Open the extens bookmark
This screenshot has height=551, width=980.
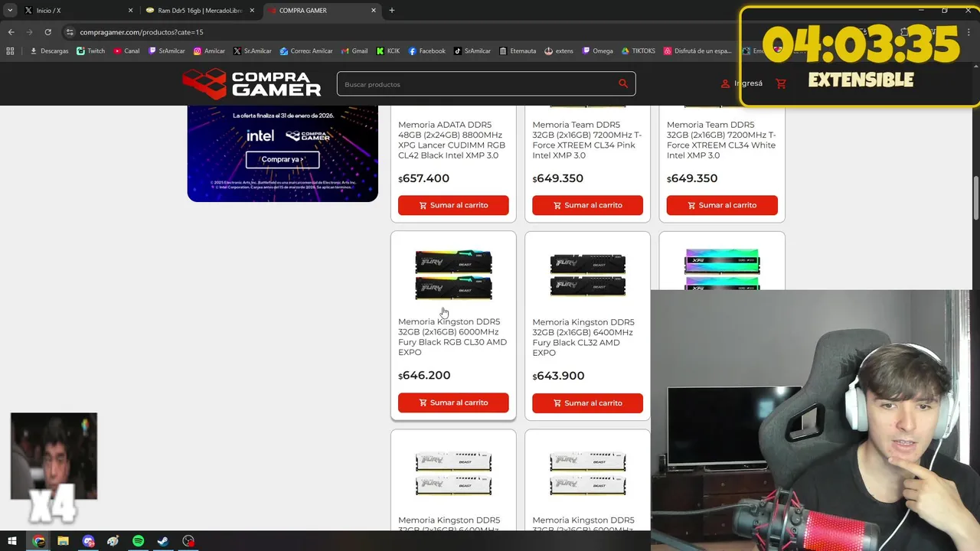pos(559,51)
